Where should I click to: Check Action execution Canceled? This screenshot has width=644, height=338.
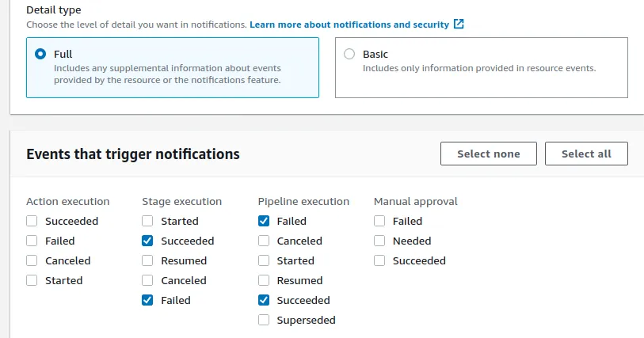[32, 261]
